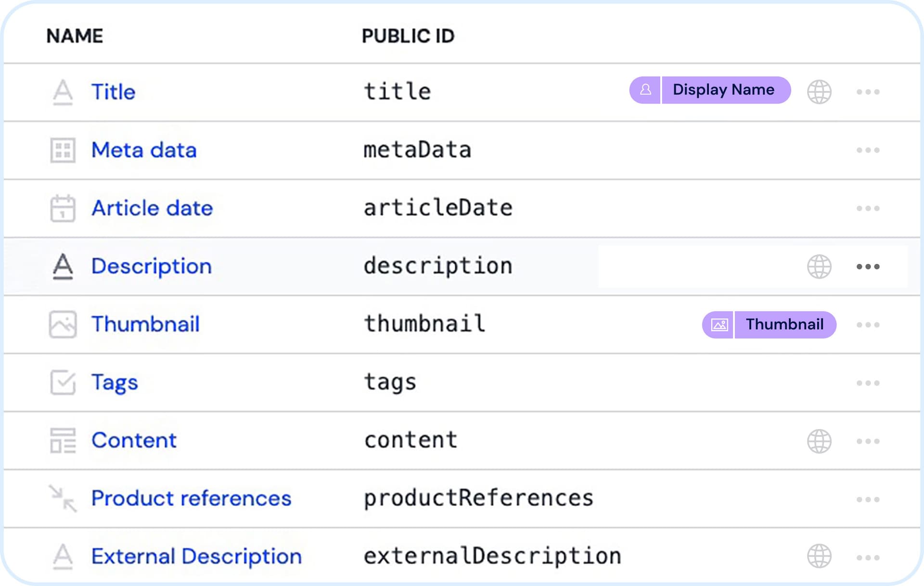
Task: Toggle the localization globe on the Content row
Action: coord(819,441)
